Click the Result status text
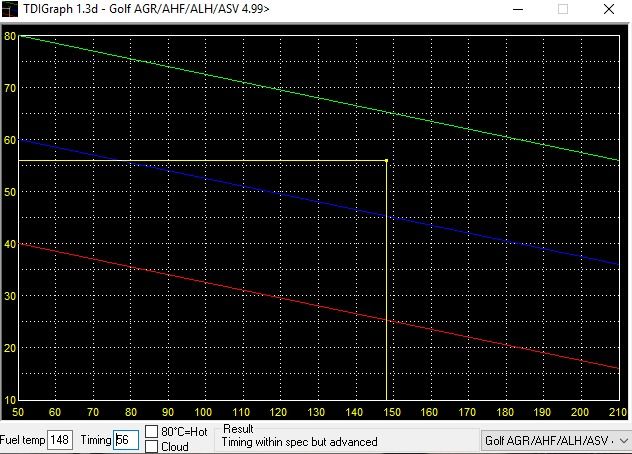Image resolution: width=632 pixels, height=454 pixels. pos(299,441)
